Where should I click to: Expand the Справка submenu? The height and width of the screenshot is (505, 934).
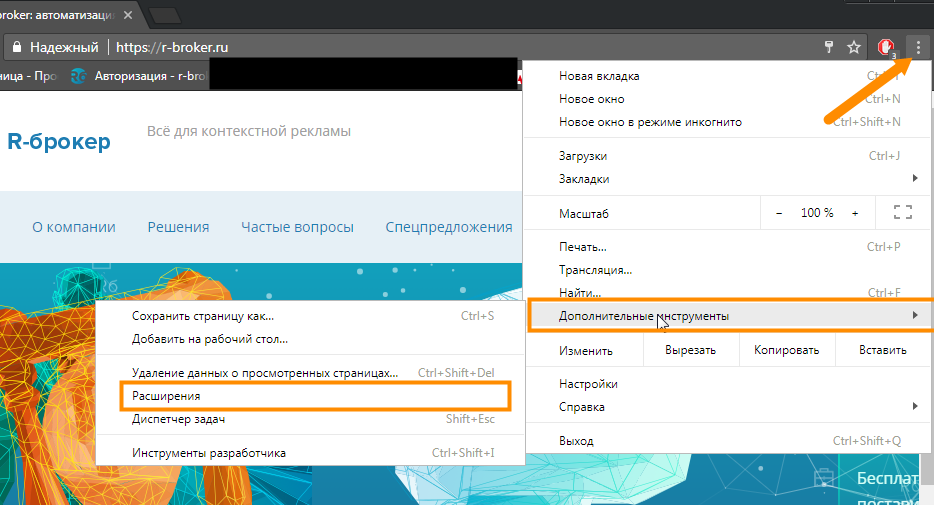point(727,407)
